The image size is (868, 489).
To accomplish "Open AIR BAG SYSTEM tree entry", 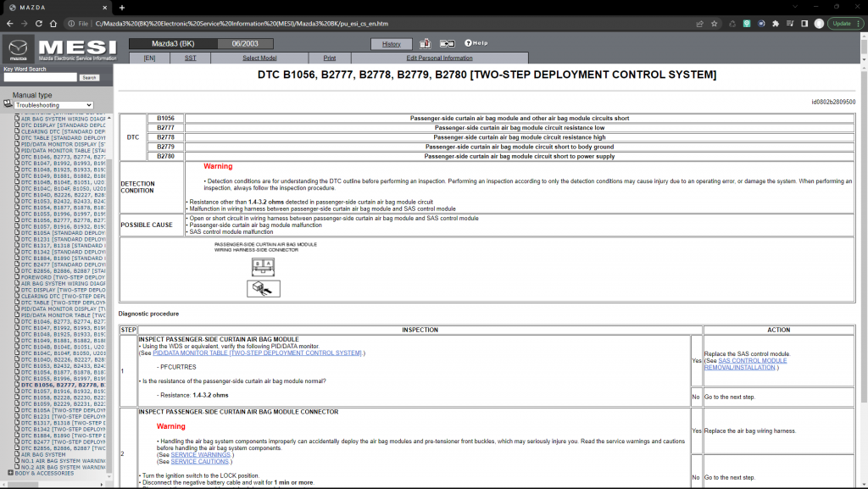I will (42, 454).
